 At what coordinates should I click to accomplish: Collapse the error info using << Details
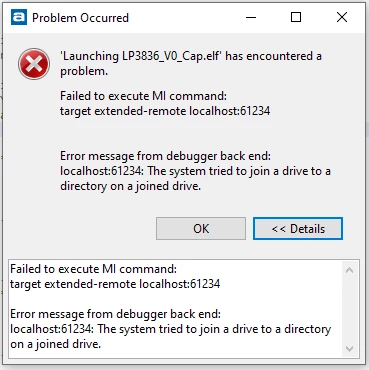point(298,229)
